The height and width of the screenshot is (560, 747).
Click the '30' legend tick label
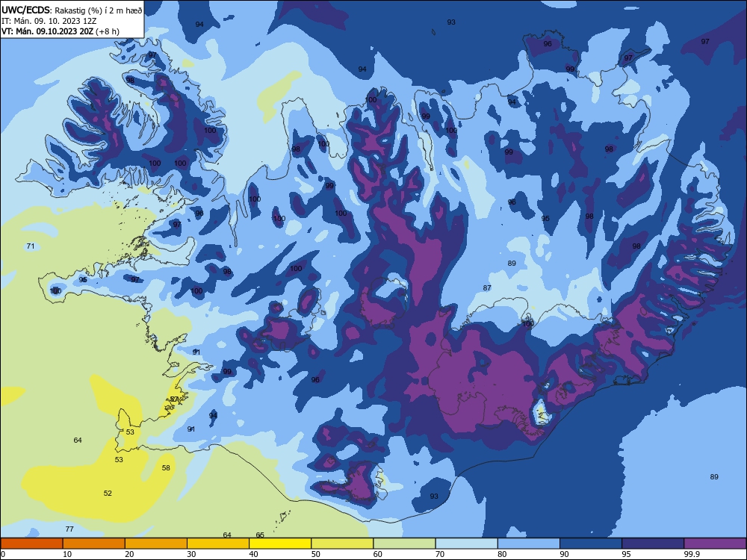coord(191,554)
